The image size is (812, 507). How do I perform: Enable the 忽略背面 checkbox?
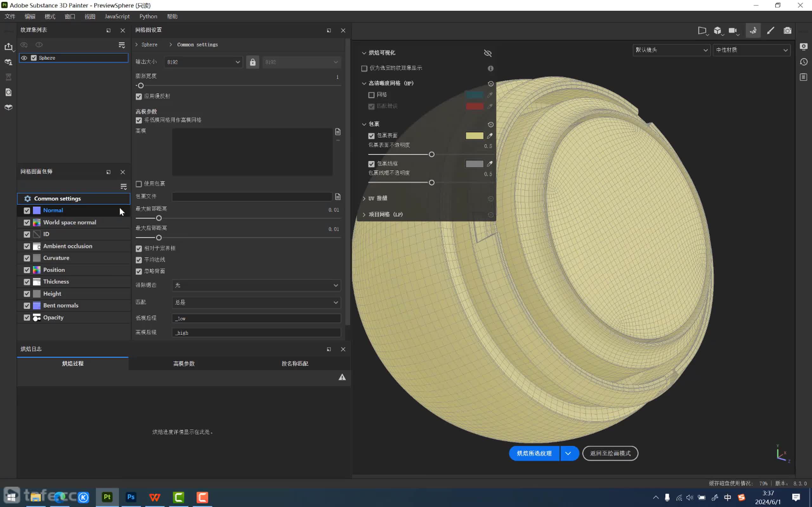pyautogui.click(x=139, y=271)
